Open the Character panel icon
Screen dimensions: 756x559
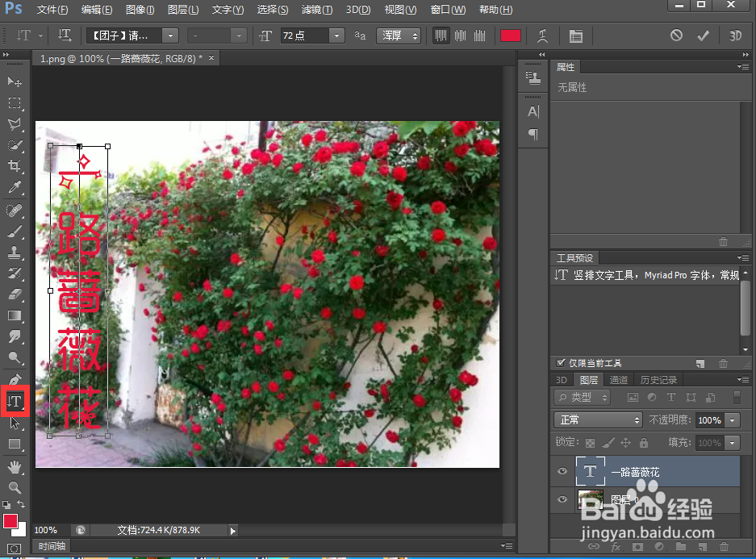click(533, 112)
